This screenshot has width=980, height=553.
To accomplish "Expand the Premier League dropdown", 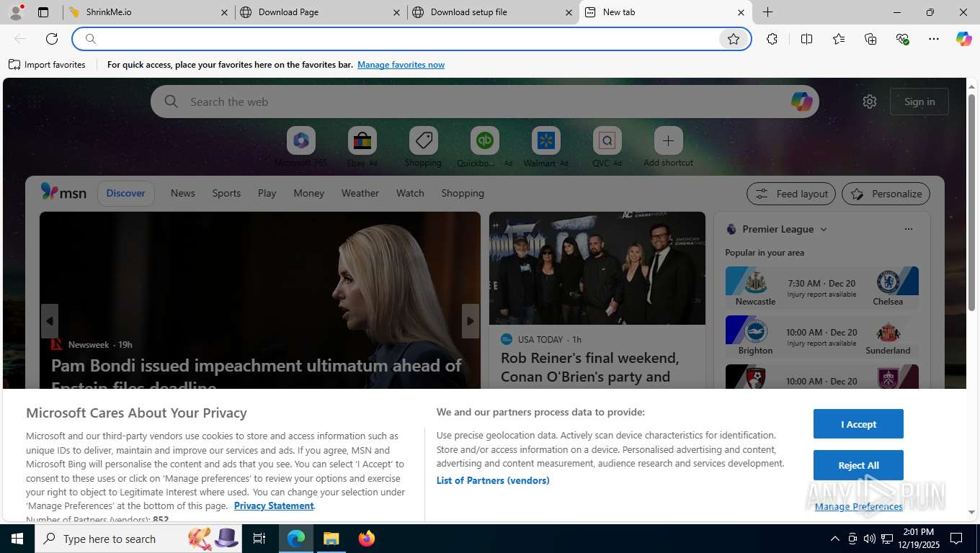I will (x=824, y=229).
